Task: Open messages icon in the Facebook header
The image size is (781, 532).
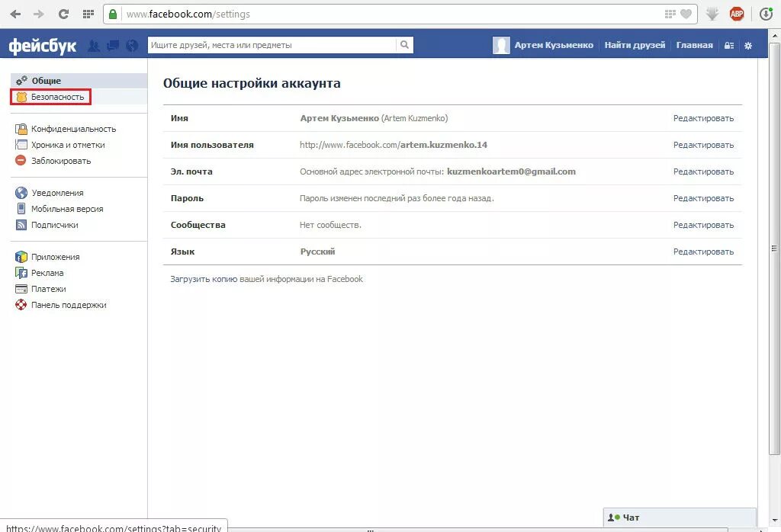Action: point(113,46)
